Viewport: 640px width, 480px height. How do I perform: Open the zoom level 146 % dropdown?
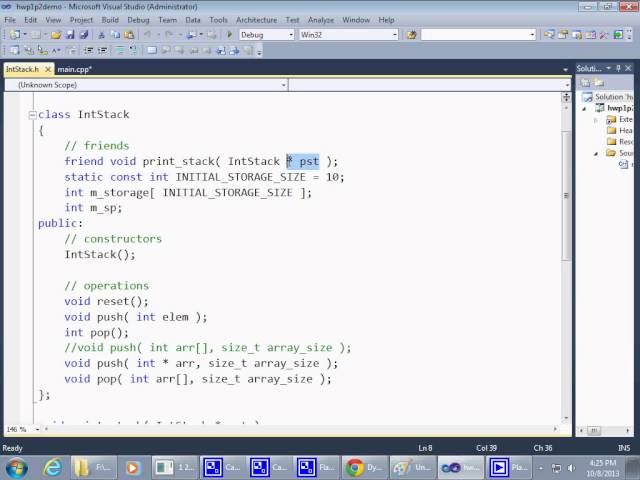37,429
